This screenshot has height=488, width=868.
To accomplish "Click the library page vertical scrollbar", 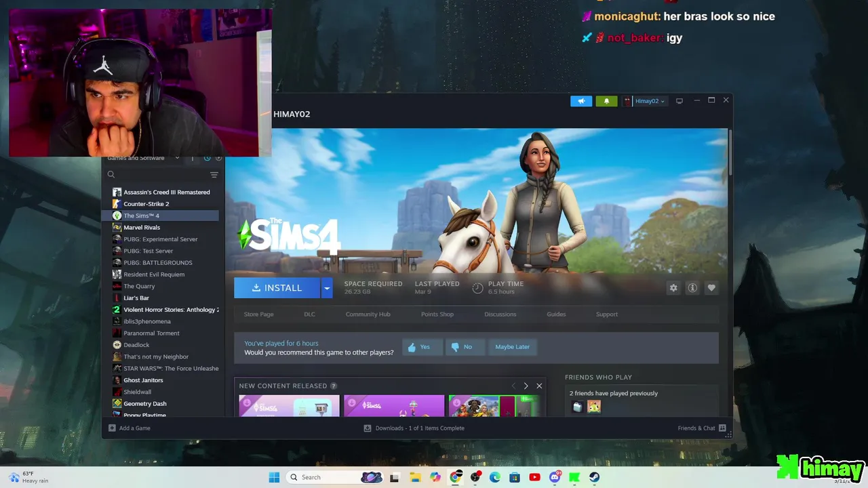I will pyautogui.click(x=730, y=152).
